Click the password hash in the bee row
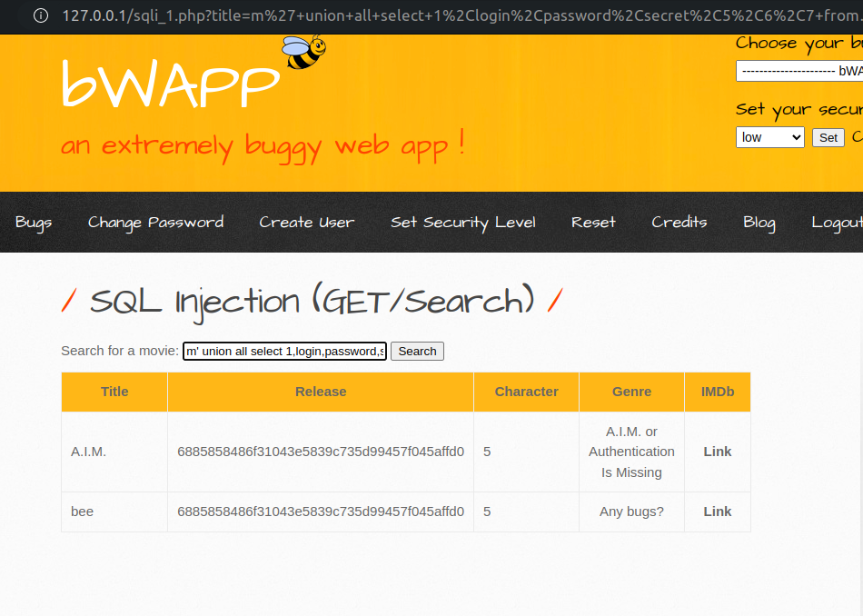863x616 pixels. click(x=321, y=512)
